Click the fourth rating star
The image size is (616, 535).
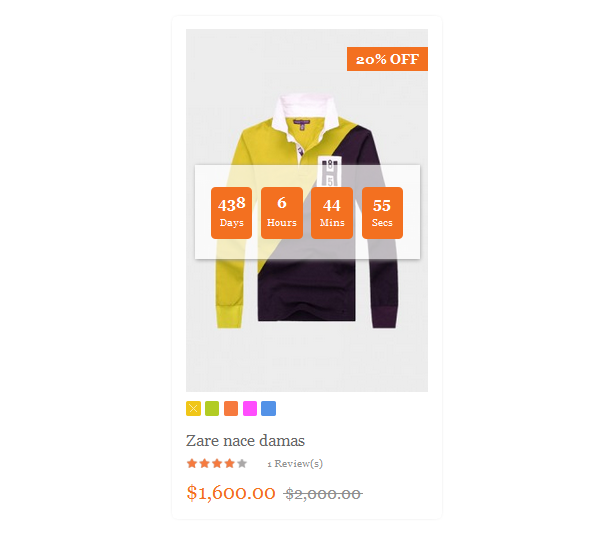coord(229,464)
